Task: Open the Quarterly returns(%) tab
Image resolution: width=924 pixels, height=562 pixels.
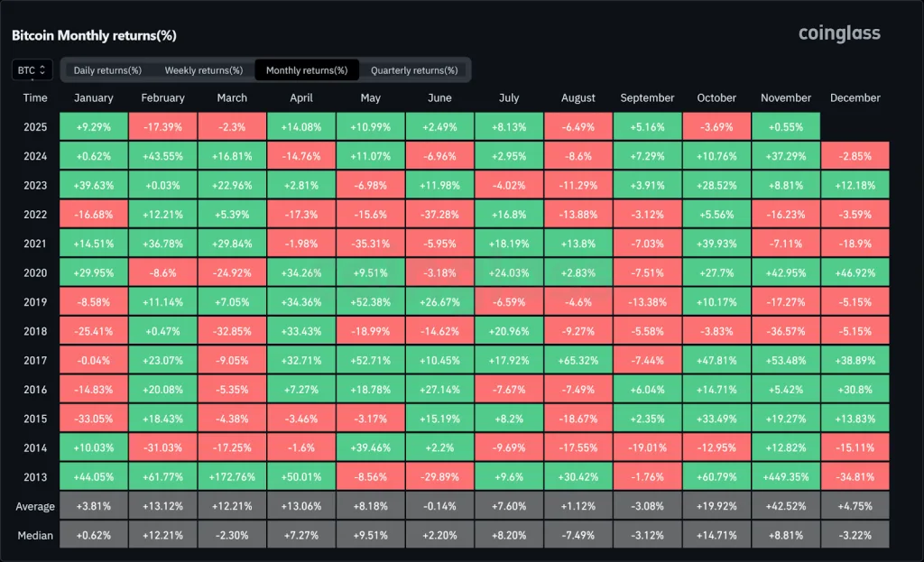Action: tap(416, 69)
